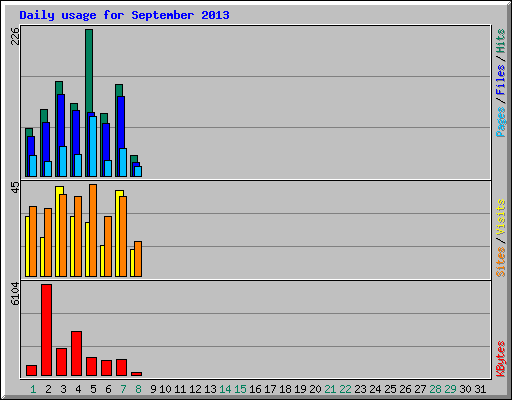Viewport: 512px width, 400px height.
Task: Click the yellow visits bar for day 6
Action: (x=102, y=261)
